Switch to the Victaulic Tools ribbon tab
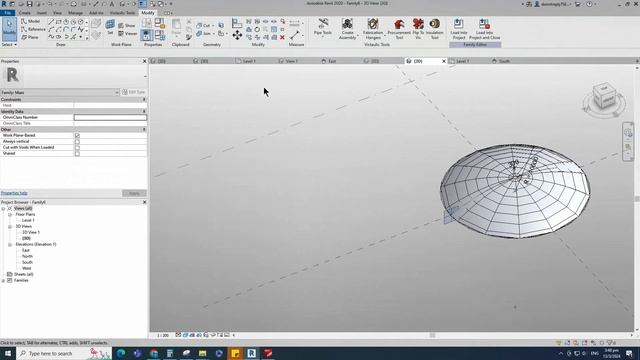Viewport: 640px width, 360px height. coord(122,13)
